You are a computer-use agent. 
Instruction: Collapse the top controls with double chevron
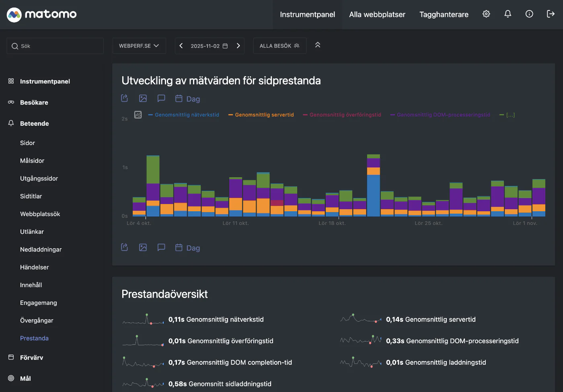(x=318, y=45)
